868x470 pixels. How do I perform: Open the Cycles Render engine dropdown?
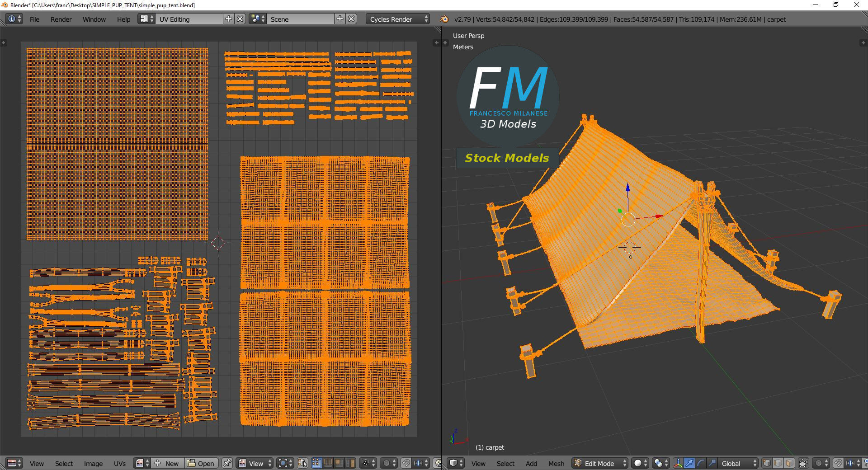[x=398, y=19]
